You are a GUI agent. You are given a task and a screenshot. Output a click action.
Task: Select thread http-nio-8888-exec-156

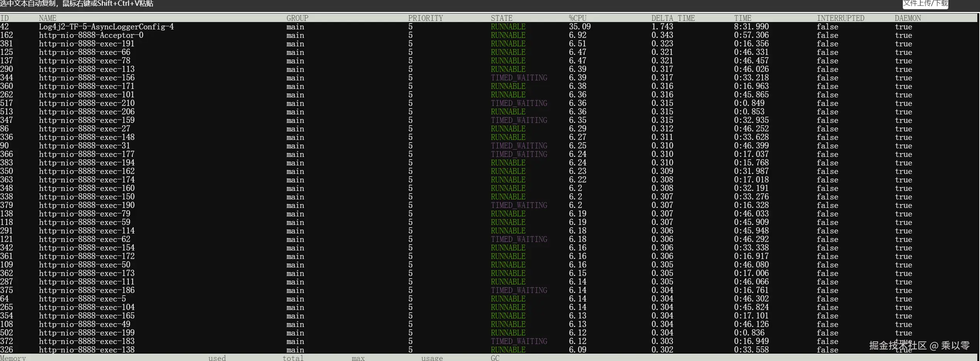coord(86,78)
